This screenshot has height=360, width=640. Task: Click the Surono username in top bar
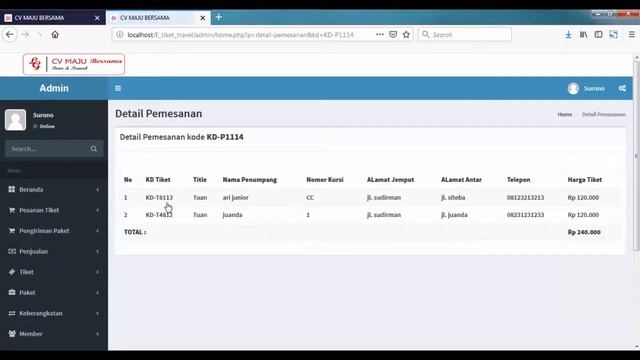click(x=594, y=88)
